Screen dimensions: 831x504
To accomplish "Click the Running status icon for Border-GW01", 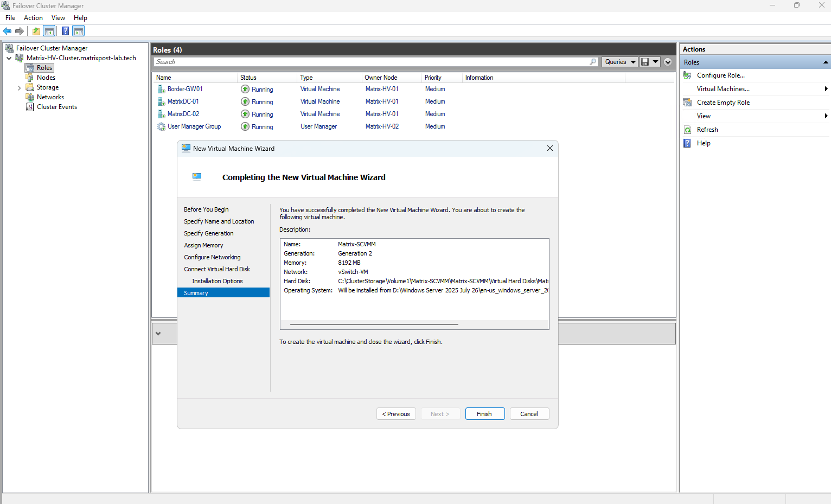I will (x=245, y=89).
